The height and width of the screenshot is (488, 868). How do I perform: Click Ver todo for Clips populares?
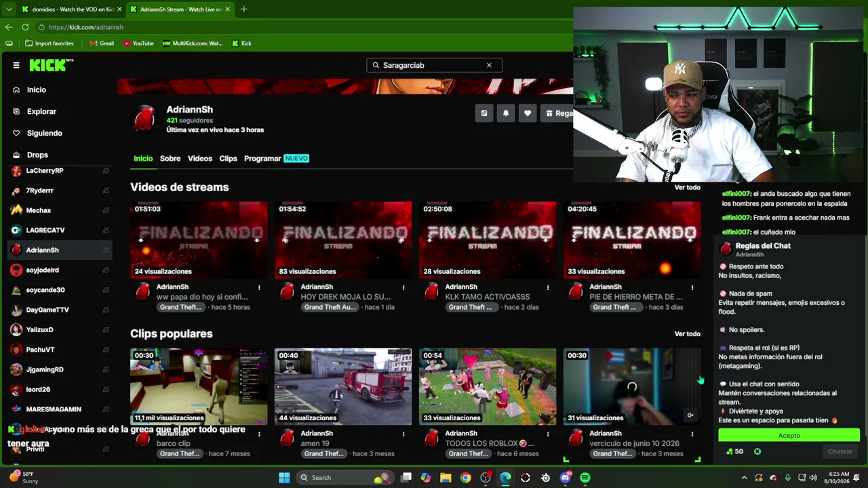click(x=687, y=333)
